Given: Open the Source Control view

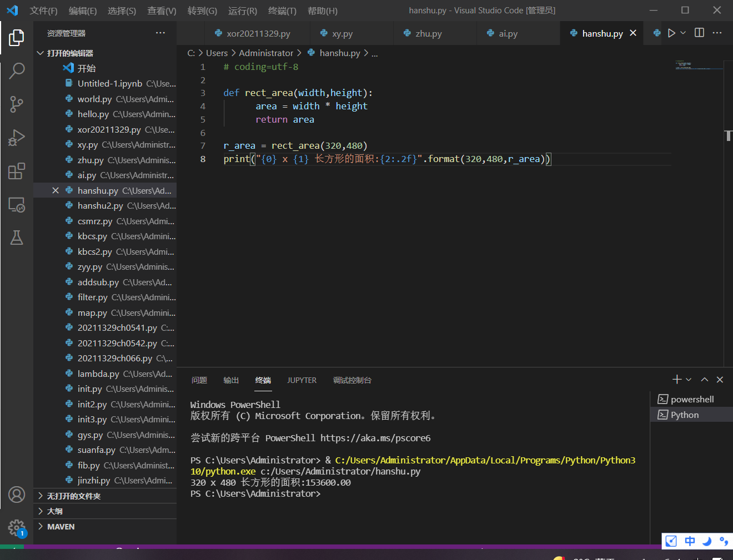Looking at the screenshot, I should click(17, 104).
